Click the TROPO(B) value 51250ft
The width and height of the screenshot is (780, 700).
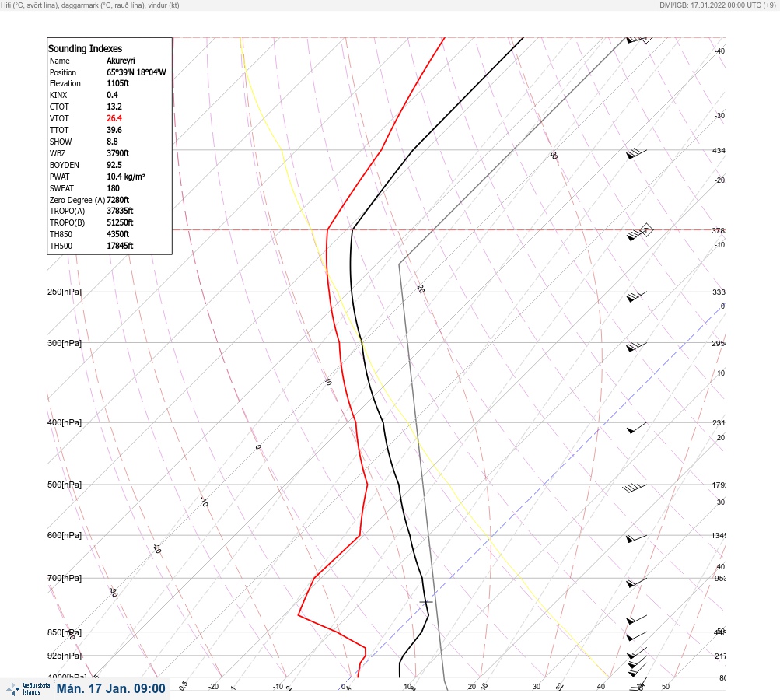click(x=120, y=222)
